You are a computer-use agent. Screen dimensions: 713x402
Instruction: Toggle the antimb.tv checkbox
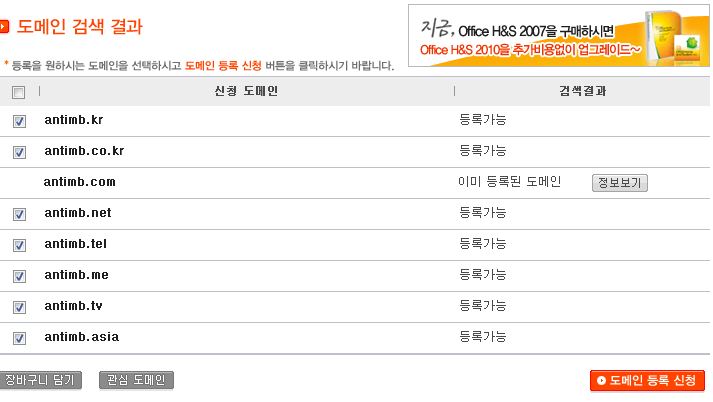pos(19,307)
